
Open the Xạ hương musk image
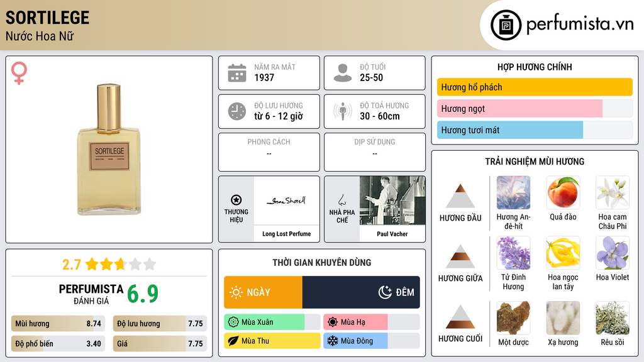pyautogui.click(x=563, y=318)
